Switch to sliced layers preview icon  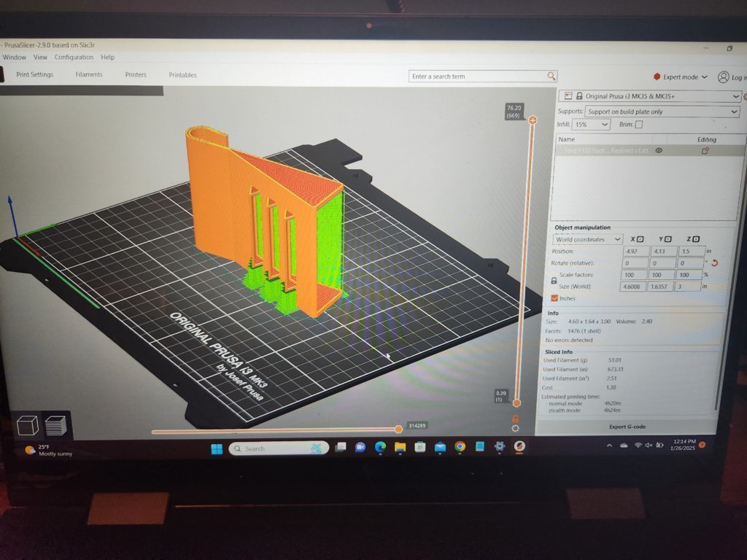pyautogui.click(x=55, y=425)
